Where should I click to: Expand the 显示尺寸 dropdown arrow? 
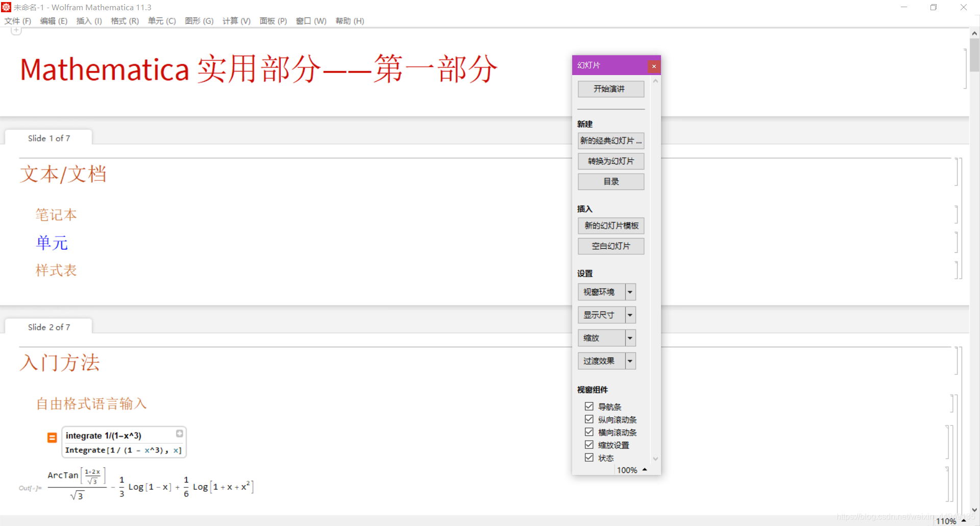point(630,315)
